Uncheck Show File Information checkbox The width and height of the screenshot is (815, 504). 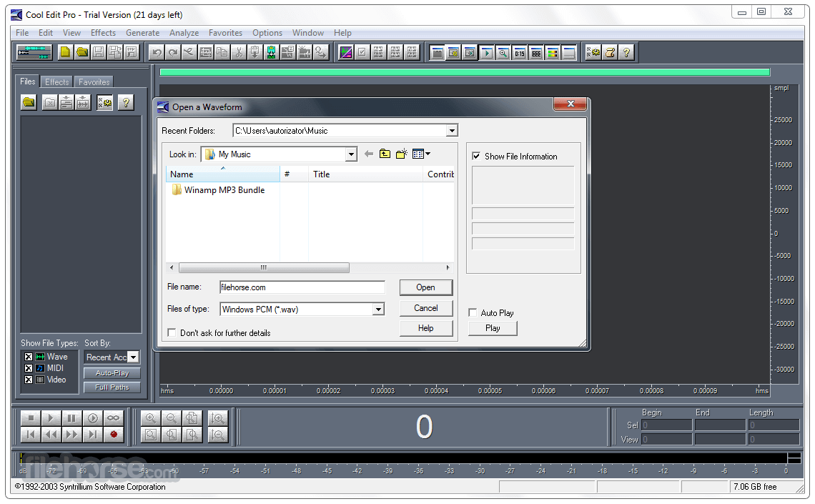[475, 156]
